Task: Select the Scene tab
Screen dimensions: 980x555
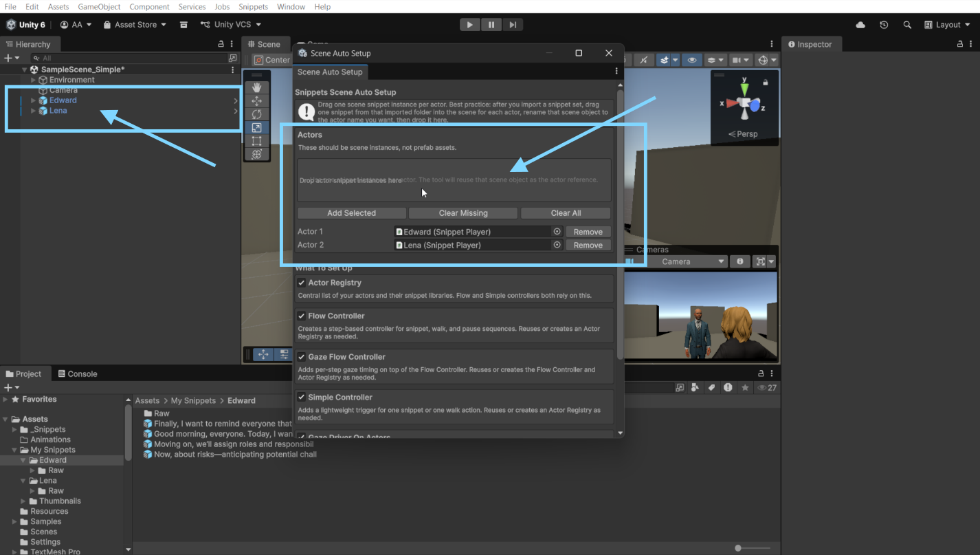Action: [264, 44]
